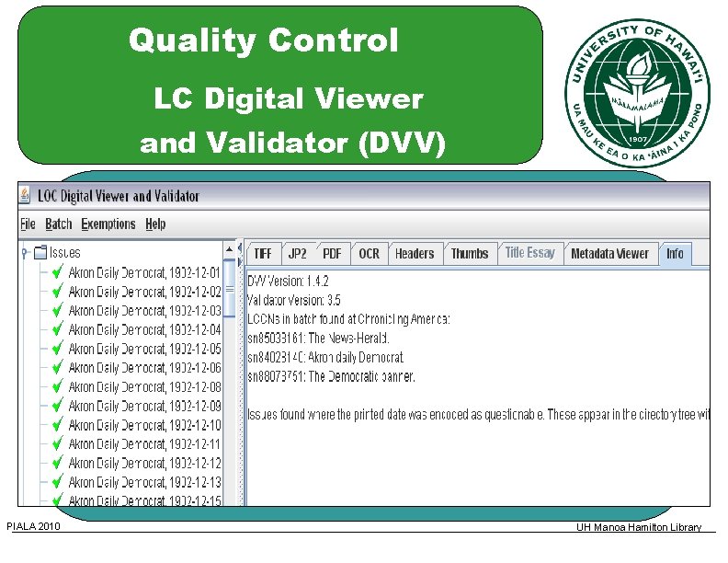Click green checkmark for 1902-12-09 issue
728x563 pixels.
[58, 405]
